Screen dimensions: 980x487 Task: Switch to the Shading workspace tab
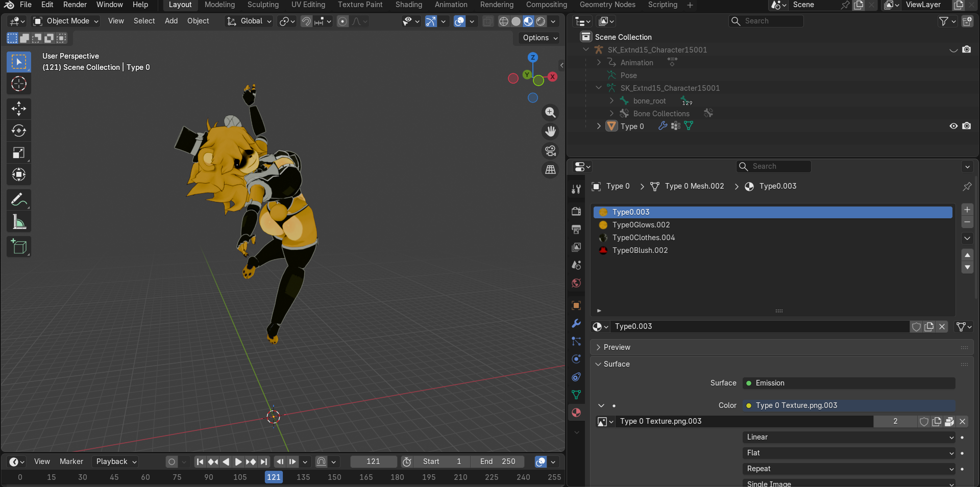coord(409,5)
